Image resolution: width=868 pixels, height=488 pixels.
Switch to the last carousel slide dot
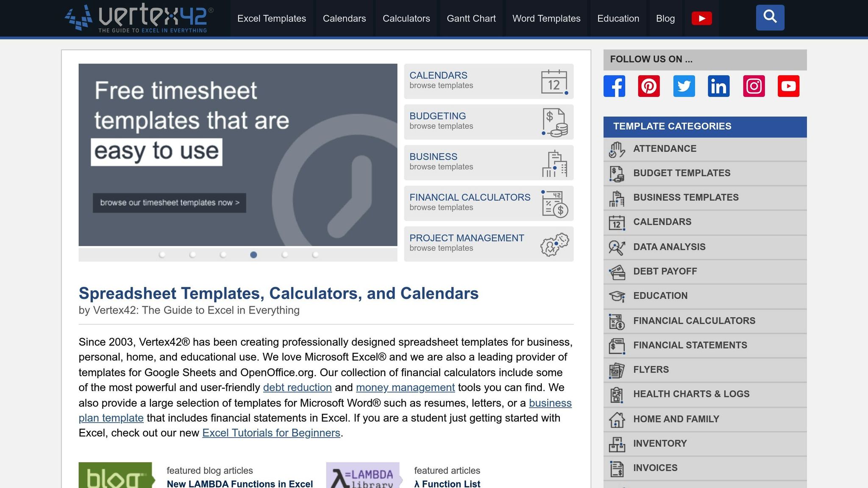[315, 255]
